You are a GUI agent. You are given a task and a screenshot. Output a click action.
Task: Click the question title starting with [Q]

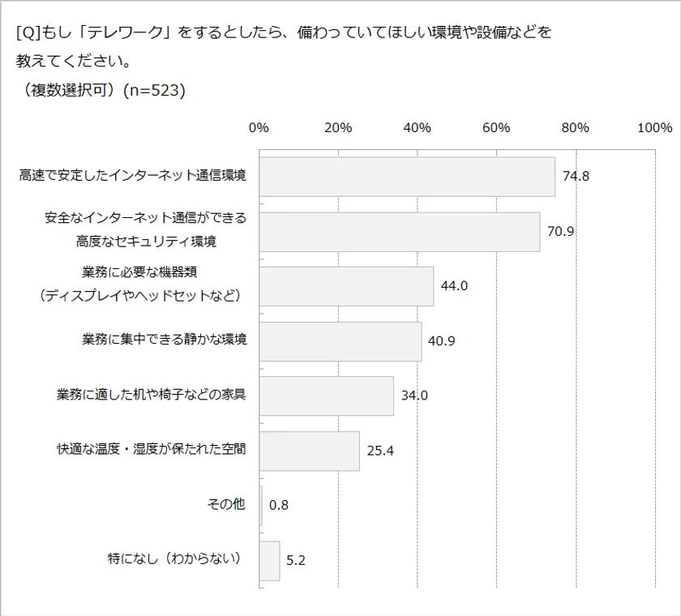pos(283,32)
